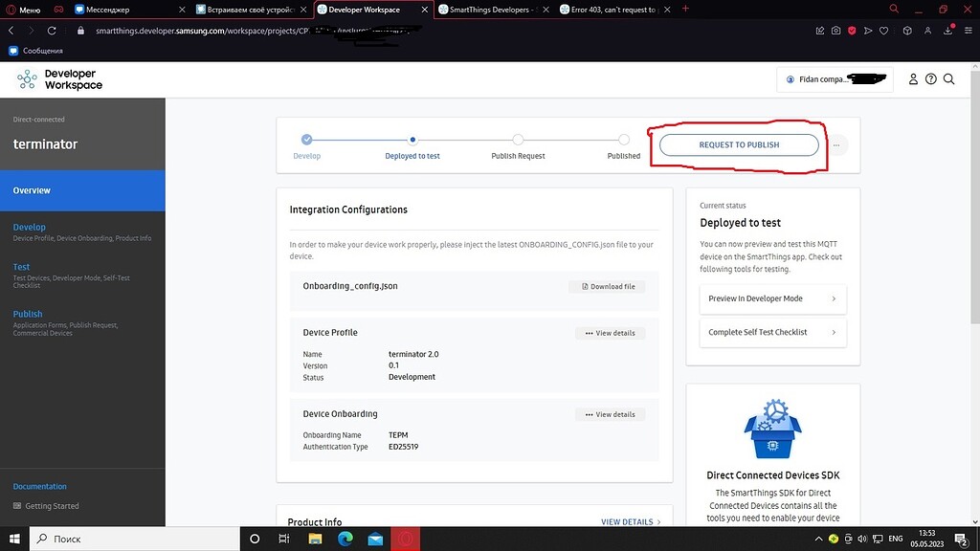This screenshot has height=551, width=980.
Task: Open the three-dot menu beside Request To Publish
Action: pos(835,144)
